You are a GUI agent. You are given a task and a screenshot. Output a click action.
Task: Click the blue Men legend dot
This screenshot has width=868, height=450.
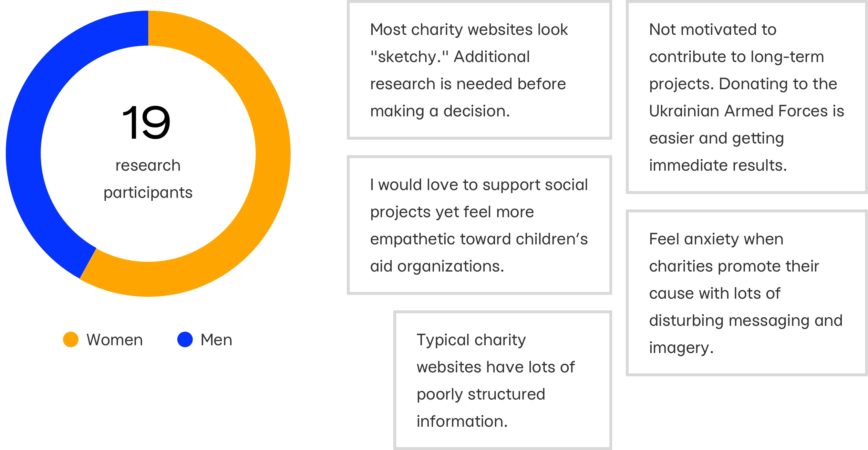185,339
